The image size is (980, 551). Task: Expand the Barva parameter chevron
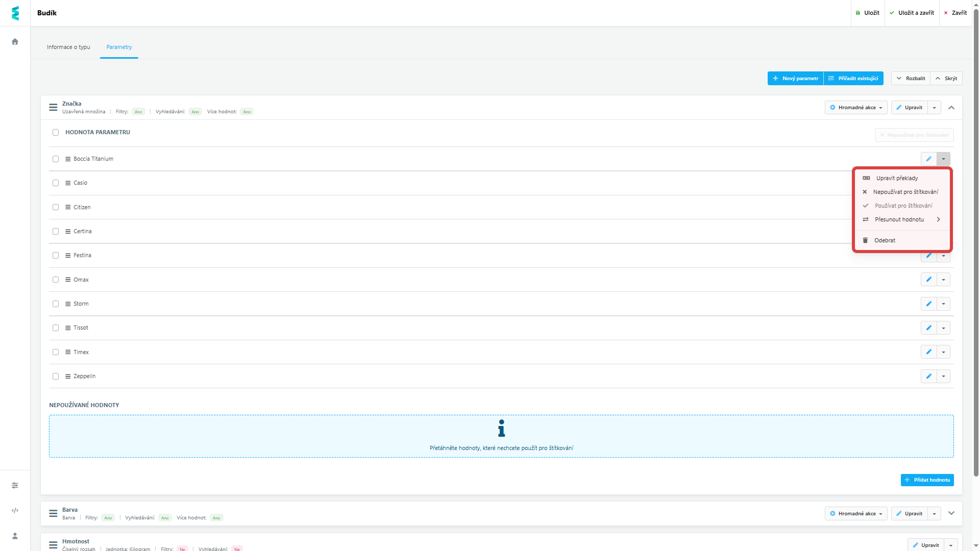coord(951,513)
